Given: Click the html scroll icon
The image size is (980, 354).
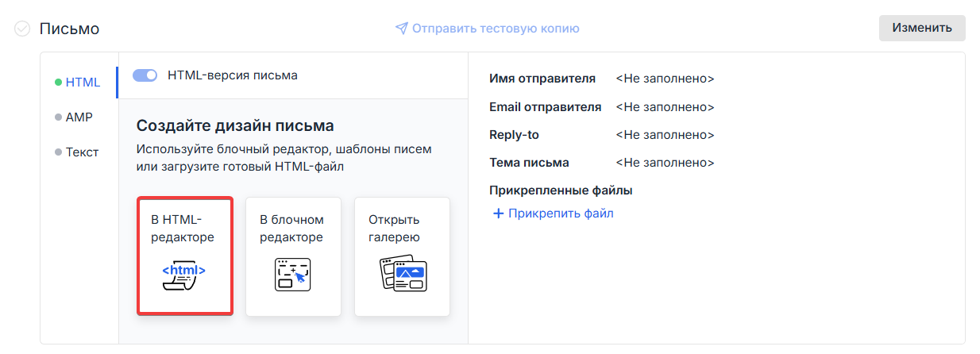Looking at the screenshot, I should pos(184,275).
